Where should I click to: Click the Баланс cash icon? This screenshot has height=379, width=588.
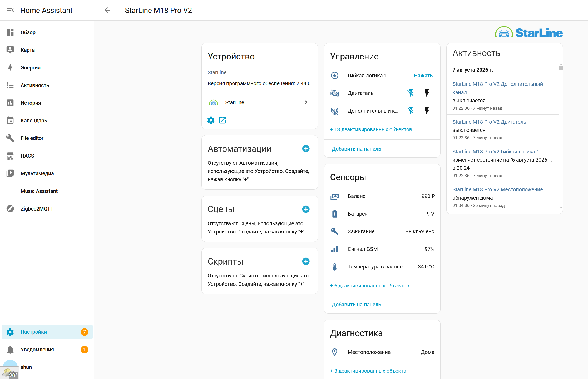[334, 196]
